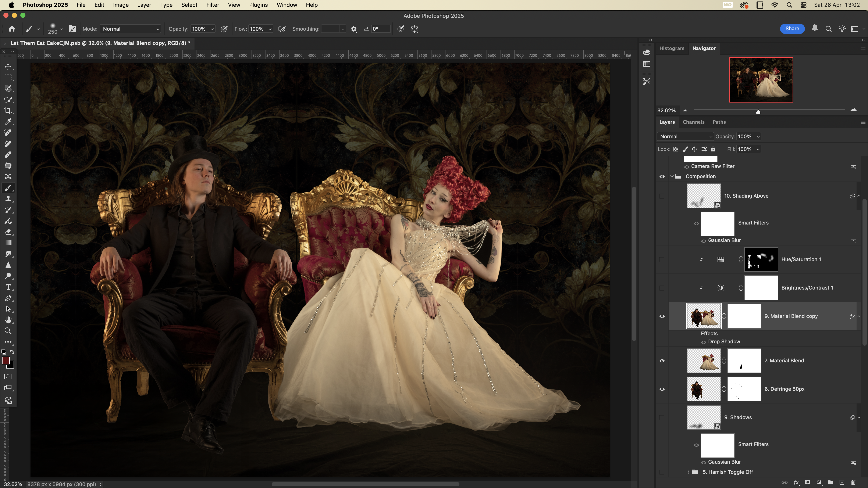This screenshot has height=488, width=868.
Task: Select the Horizontal Type tool
Action: (8, 287)
